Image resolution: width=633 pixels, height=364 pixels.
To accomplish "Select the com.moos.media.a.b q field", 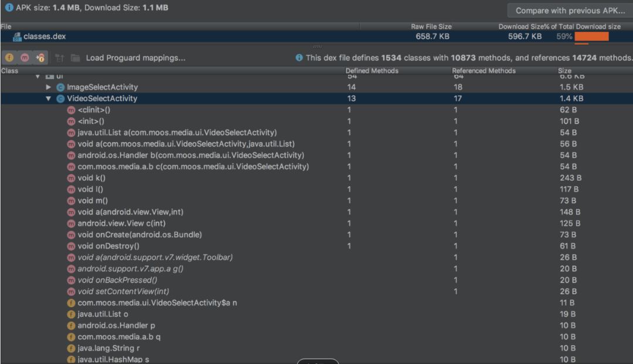I will pos(316,336).
